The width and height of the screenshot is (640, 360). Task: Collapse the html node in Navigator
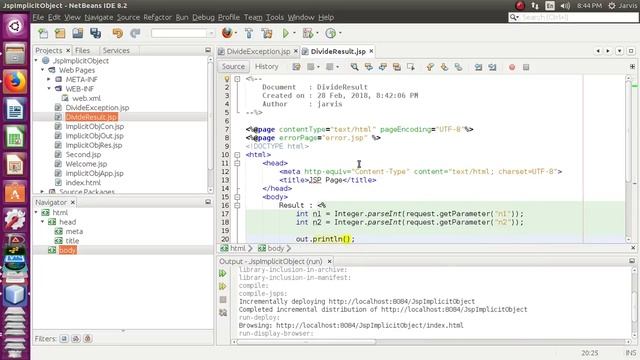(36, 212)
